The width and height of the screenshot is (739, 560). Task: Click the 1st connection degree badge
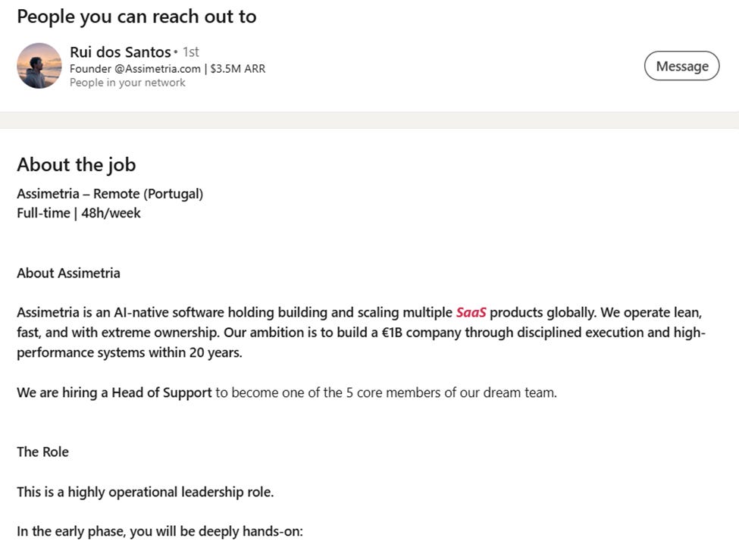191,52
